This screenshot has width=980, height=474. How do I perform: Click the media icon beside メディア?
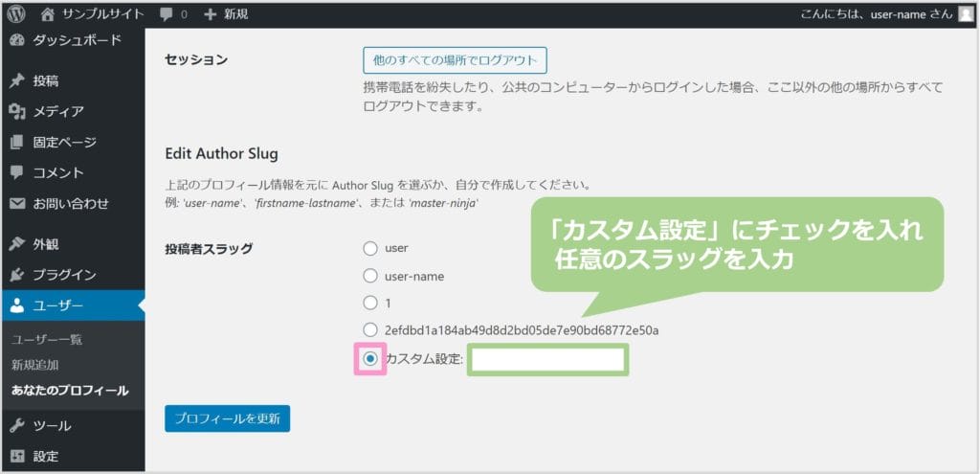(16, 111)
